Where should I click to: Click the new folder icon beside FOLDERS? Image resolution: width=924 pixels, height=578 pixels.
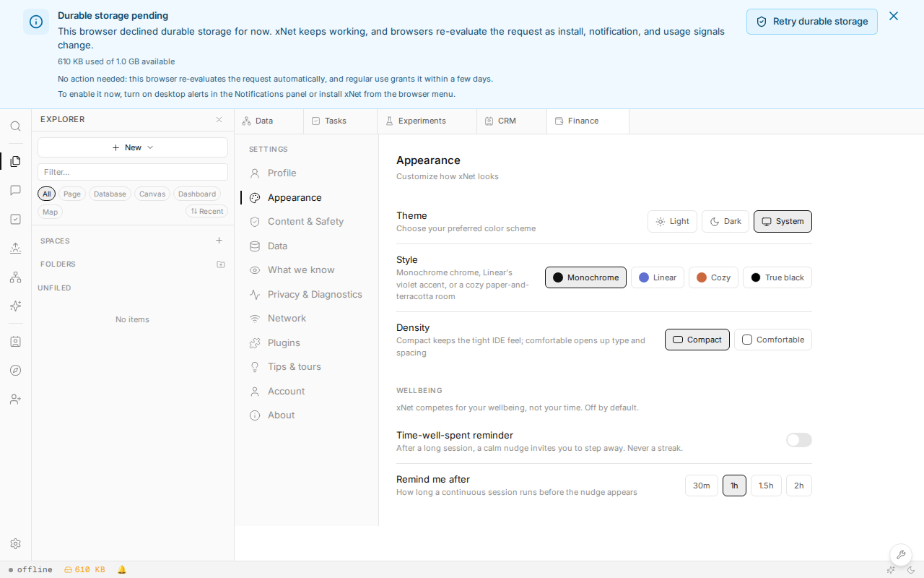tap(221, 264)
